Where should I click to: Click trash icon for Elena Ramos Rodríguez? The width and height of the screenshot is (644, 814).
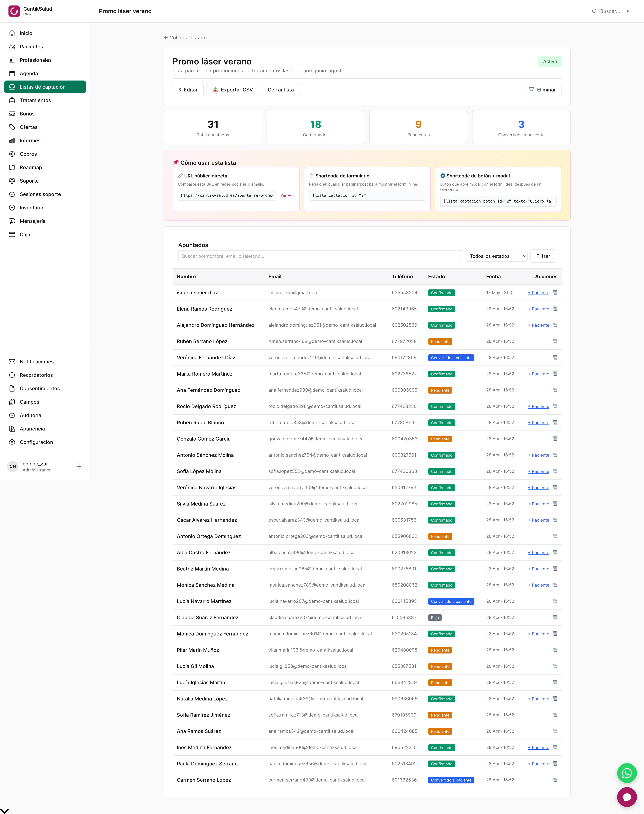(555, 309)
